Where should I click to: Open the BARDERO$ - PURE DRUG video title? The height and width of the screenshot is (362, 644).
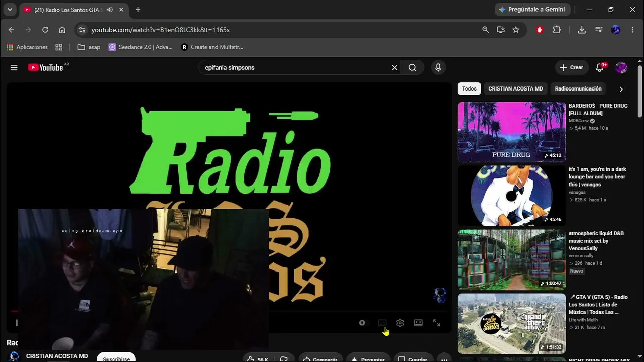pyautogui.click(x=598, y=110)
